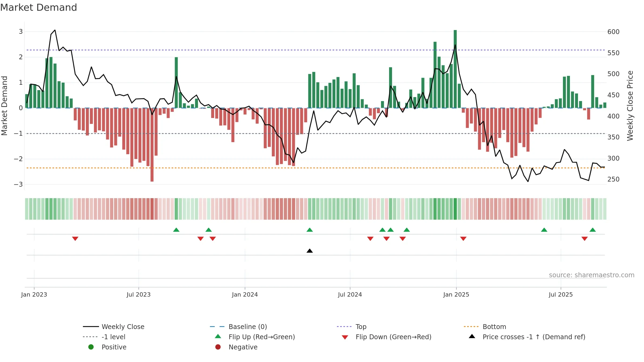Click the 300 tick on the price axis
The width and height of the screenshot is (644, 362).
[613, 158]
